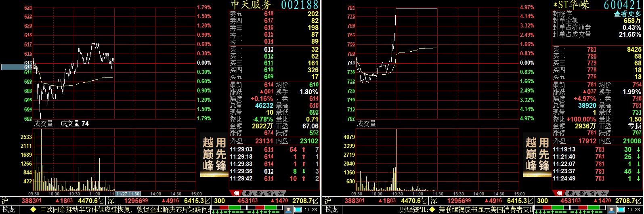644x214 pixels.
Task: Click the 中天服务 stock name title
Action: 252,5
